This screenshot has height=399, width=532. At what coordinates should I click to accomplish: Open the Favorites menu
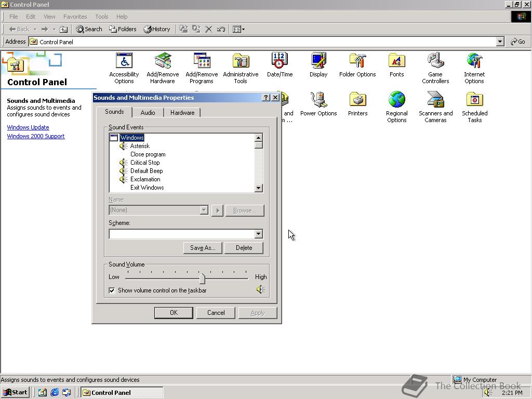pos(75,17)
